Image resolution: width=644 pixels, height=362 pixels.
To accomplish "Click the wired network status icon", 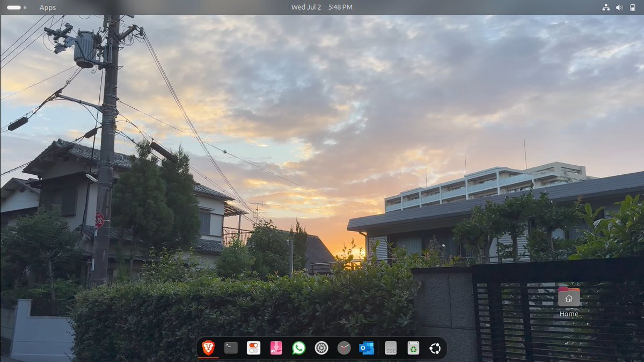I will 606,8.
